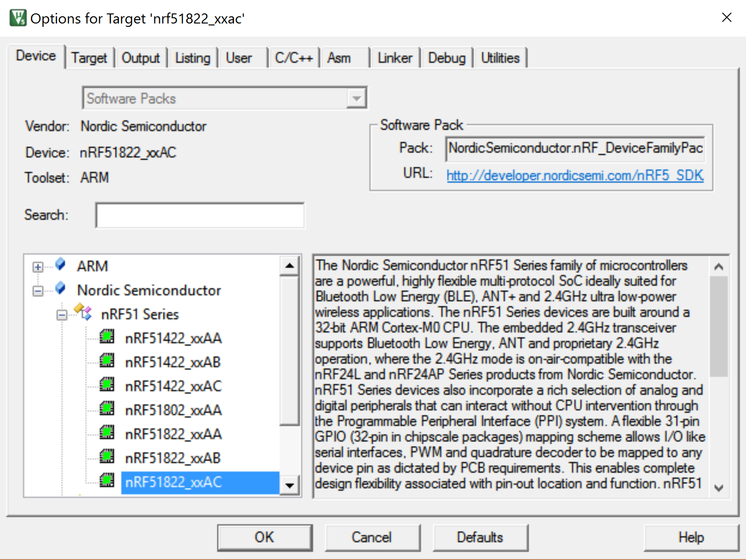
Task: Click the Keil uVision icon in title bar
Action: pos(18,18)
